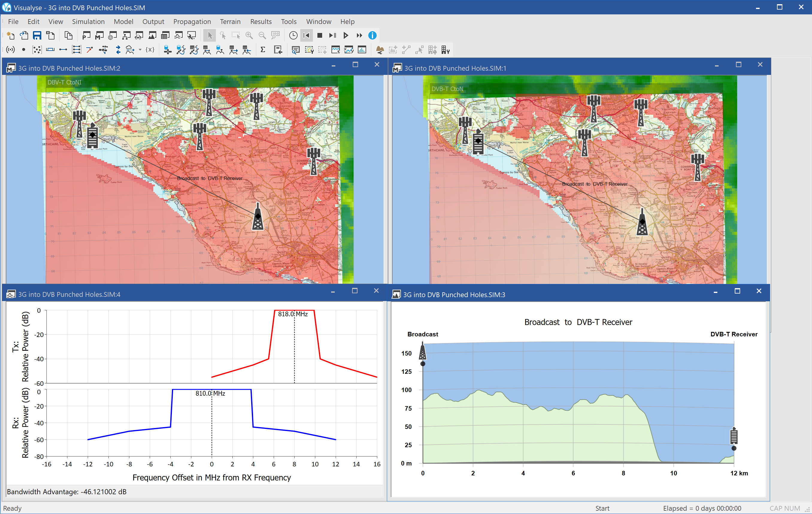Click the Zoom In magnifier icon
The width and height of the screenshot is (812, 514).
249,35
